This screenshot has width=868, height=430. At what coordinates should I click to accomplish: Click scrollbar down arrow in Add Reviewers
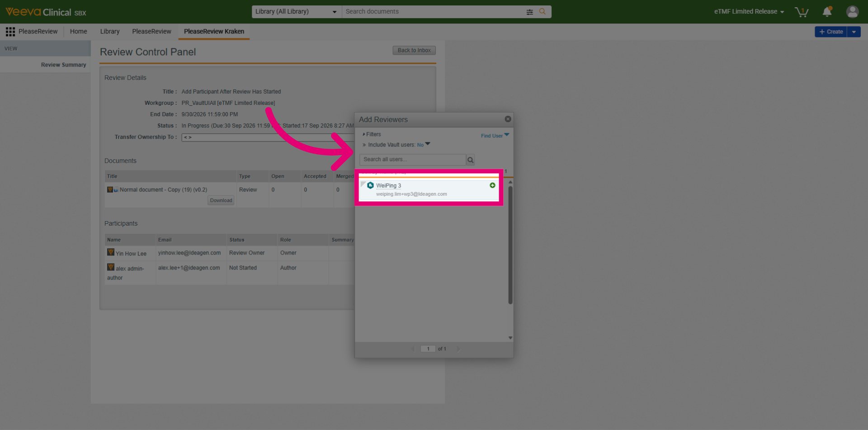(x=510, y=338)
